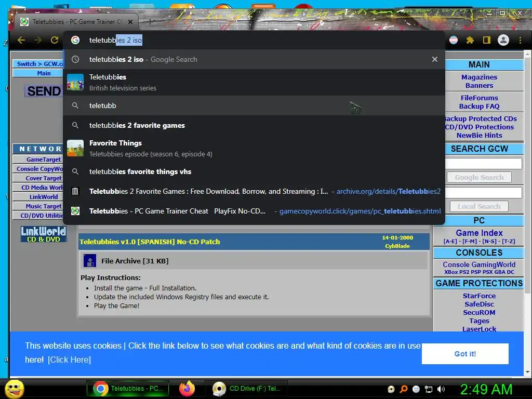Open the FileForums link

click(x=479, y=98)
